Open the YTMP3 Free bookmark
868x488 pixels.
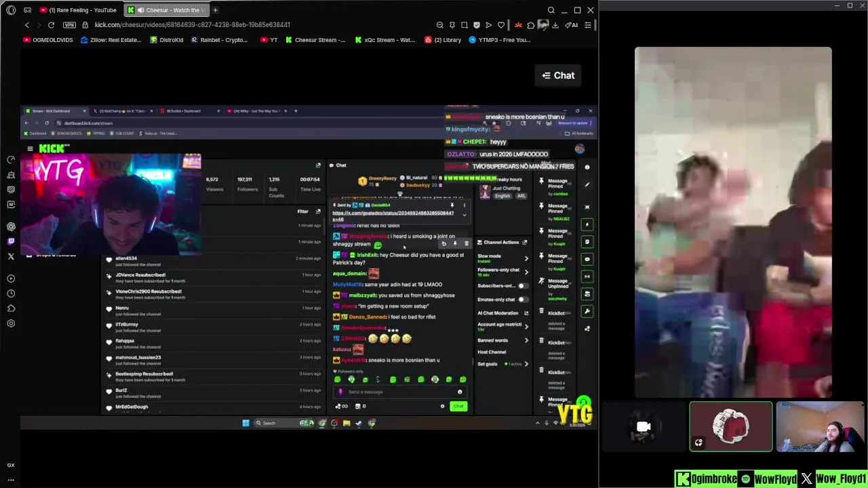[500, 40]
